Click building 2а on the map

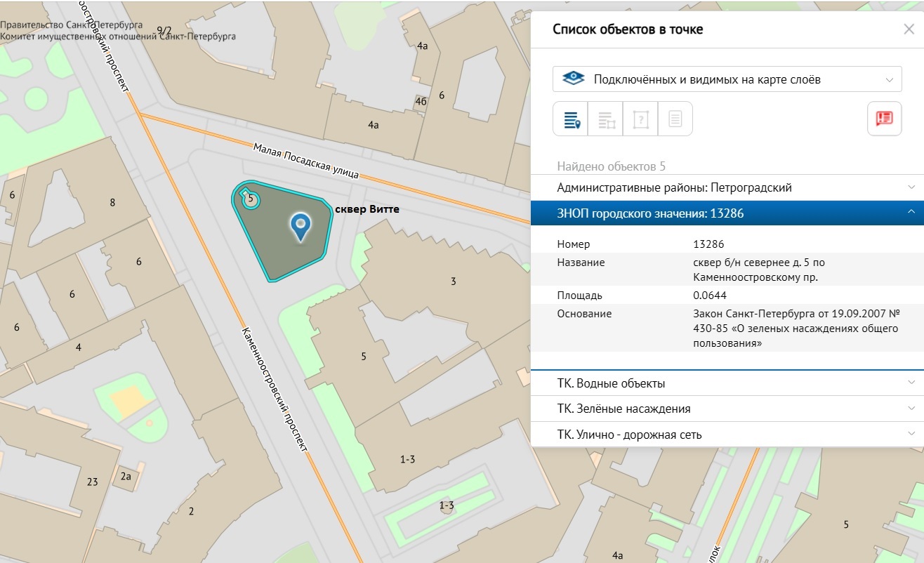tap(126, 476)
